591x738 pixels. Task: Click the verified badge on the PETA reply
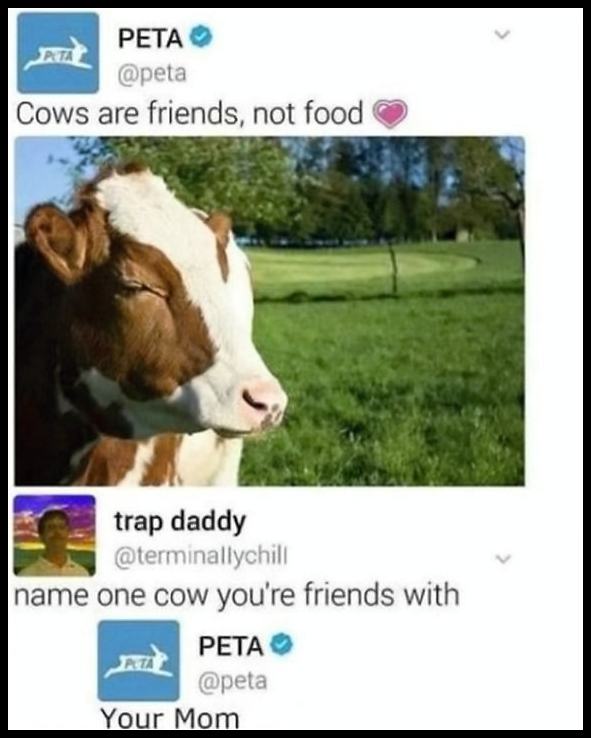click(281, 644)
